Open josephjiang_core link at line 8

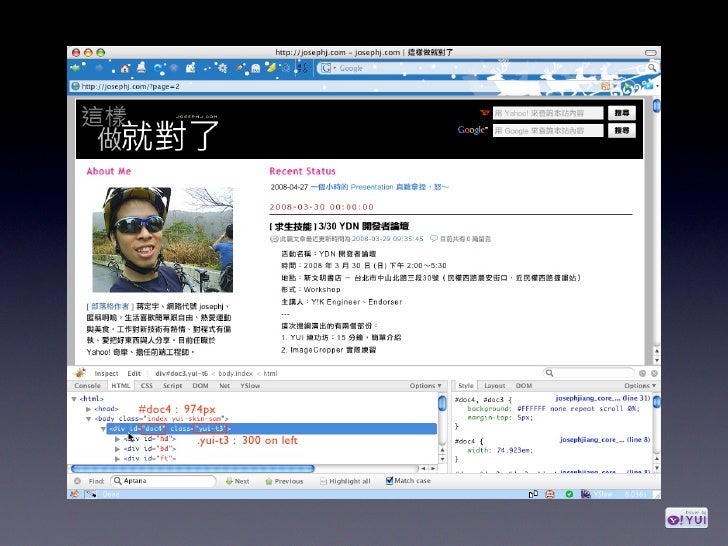[x=605, y=439]
